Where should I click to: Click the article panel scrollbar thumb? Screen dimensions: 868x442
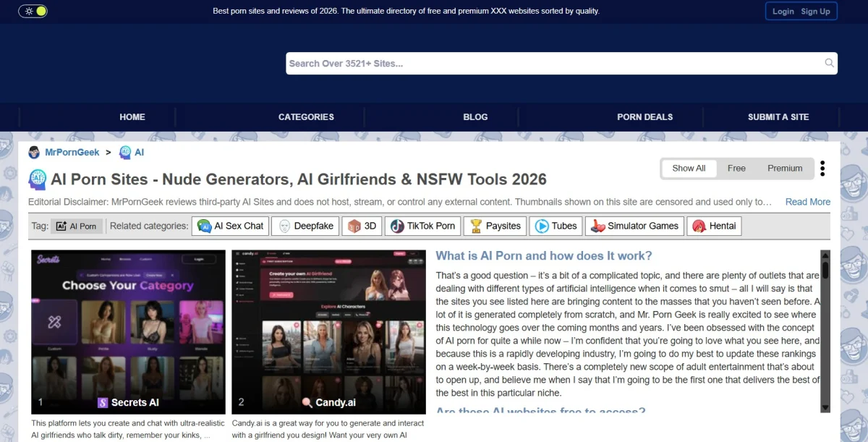pos(825,271)
